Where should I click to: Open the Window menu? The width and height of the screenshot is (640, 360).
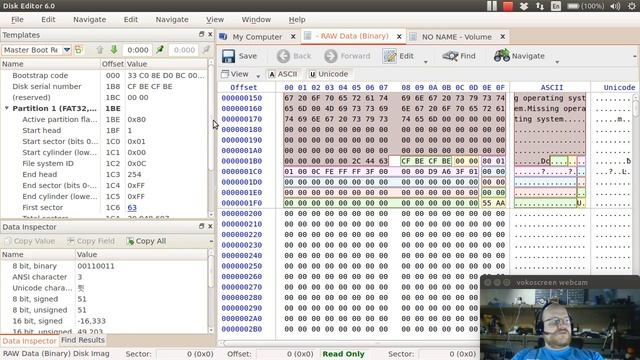click(256, 20)
